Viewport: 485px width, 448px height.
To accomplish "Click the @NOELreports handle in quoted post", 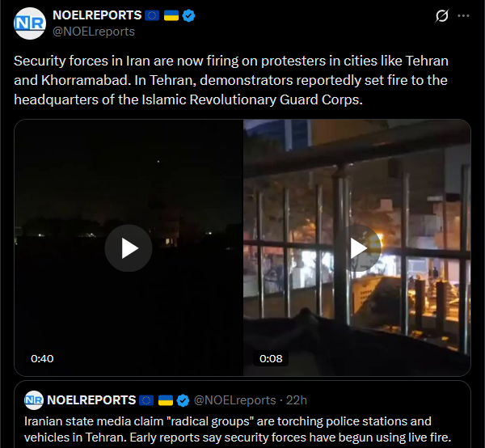I will 234,400.
